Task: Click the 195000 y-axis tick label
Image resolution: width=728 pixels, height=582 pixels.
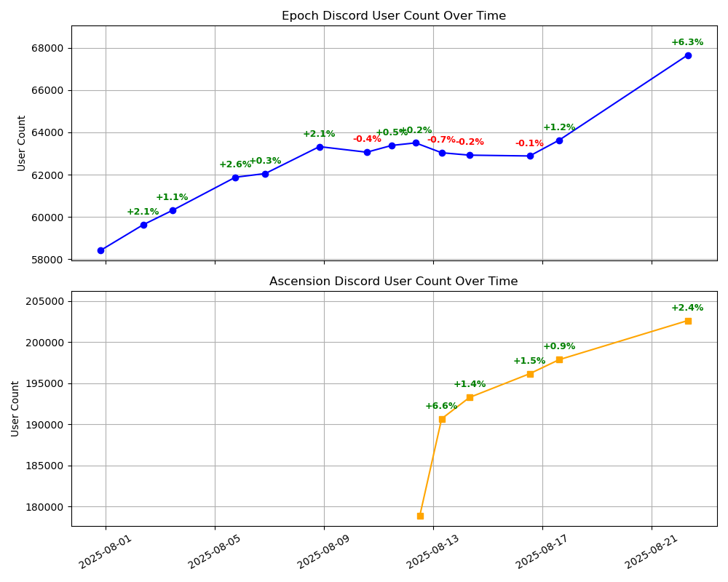Action: 44,384
